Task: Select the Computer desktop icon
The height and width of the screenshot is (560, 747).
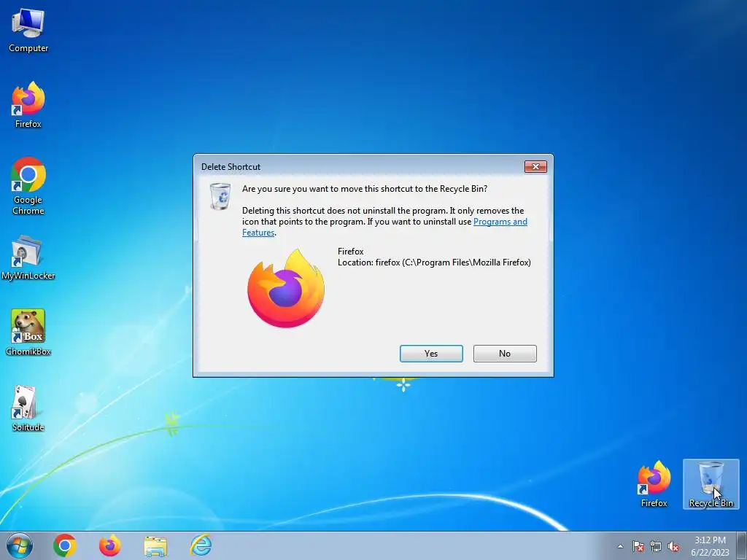Action: tap(28, 30)
